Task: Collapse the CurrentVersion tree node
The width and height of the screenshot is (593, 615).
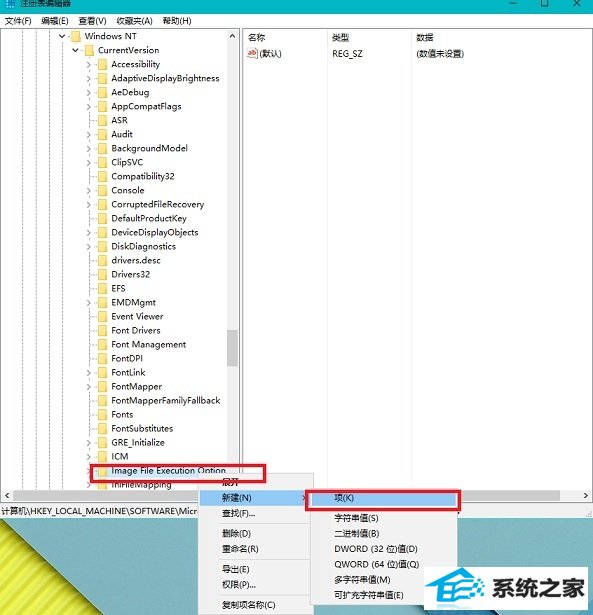Action: (75, 50)
